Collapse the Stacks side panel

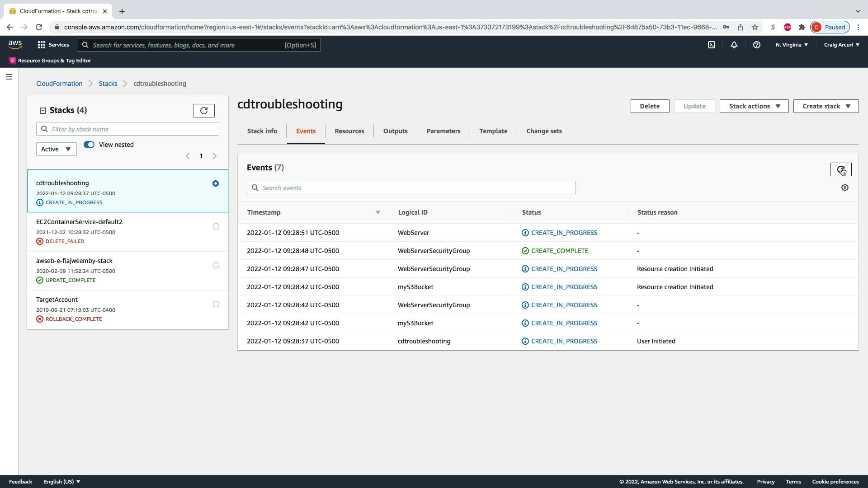[x=43, y=110]
